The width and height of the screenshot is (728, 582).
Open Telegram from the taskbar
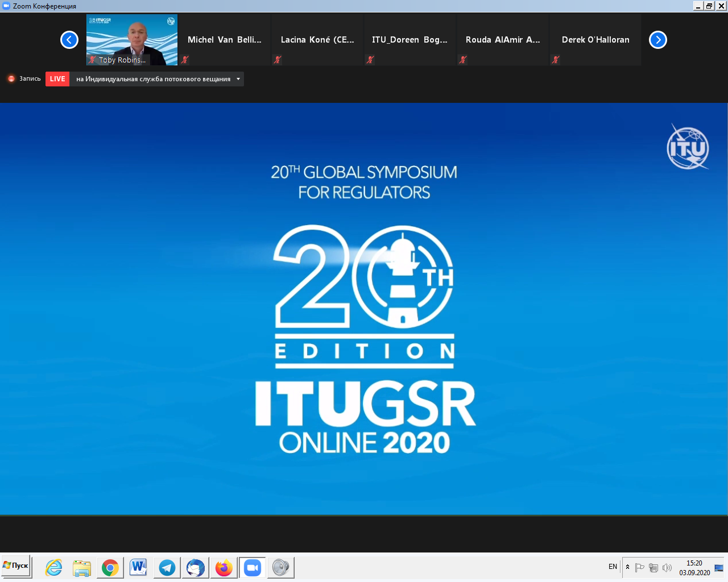[x=167, y=567]
